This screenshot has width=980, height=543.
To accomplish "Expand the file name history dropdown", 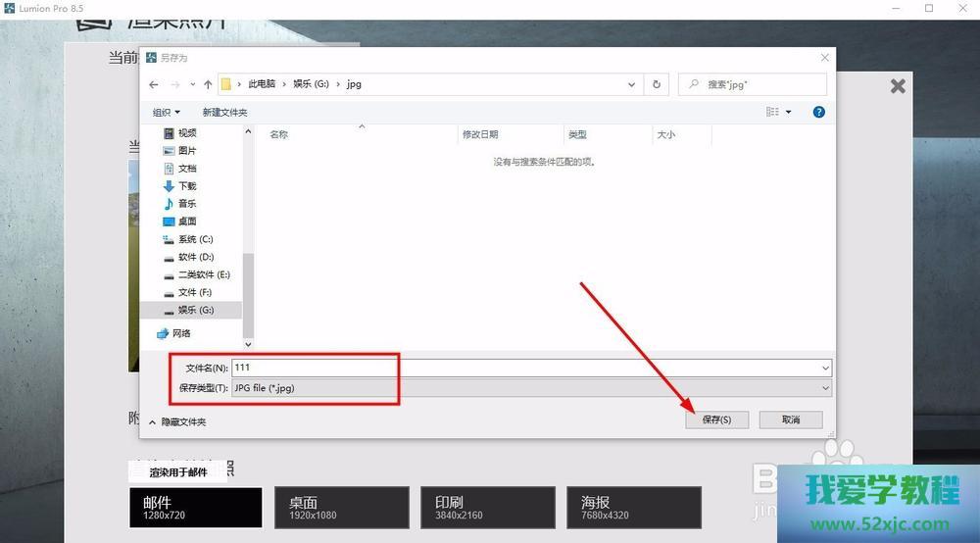I will [826, 369].
